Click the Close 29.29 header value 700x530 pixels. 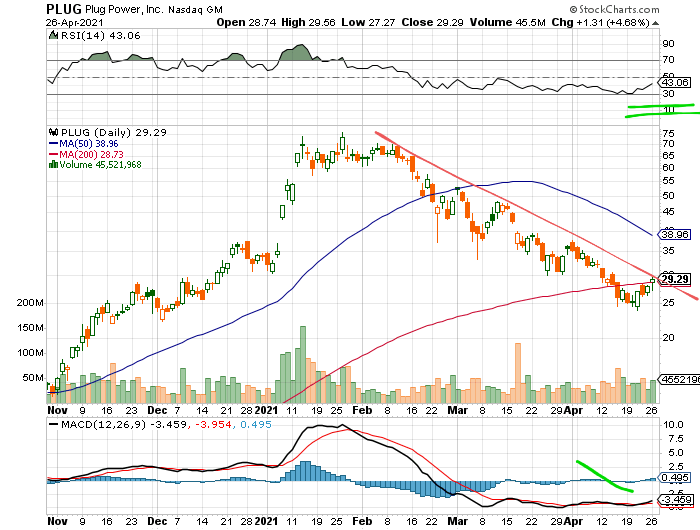click(x=432, y=22)
